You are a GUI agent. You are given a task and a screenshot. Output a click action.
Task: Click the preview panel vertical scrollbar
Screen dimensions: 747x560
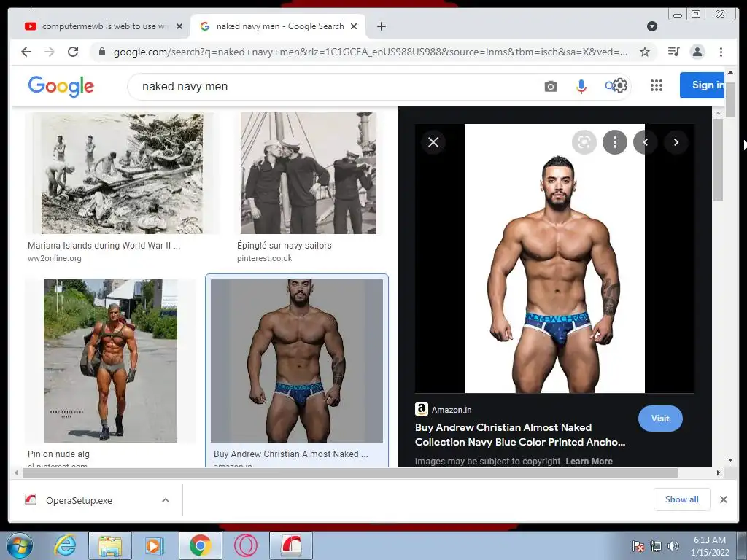click(x=718, y=160)
